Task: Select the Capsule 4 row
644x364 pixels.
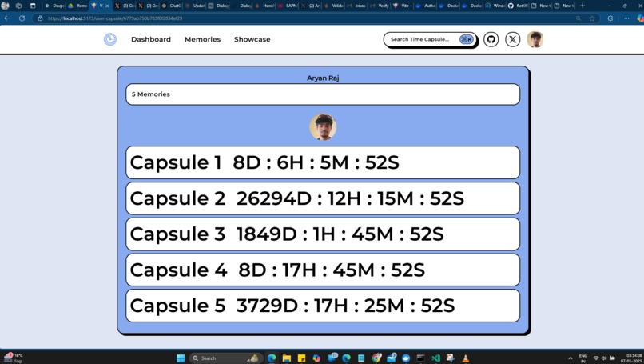Action: coord(323,270)
